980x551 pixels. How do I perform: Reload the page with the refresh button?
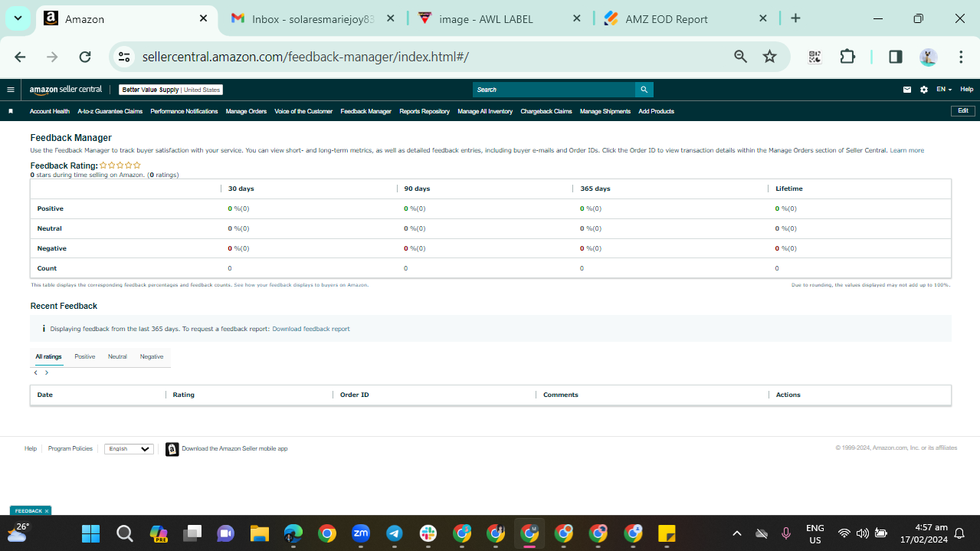tap(85, 57)
